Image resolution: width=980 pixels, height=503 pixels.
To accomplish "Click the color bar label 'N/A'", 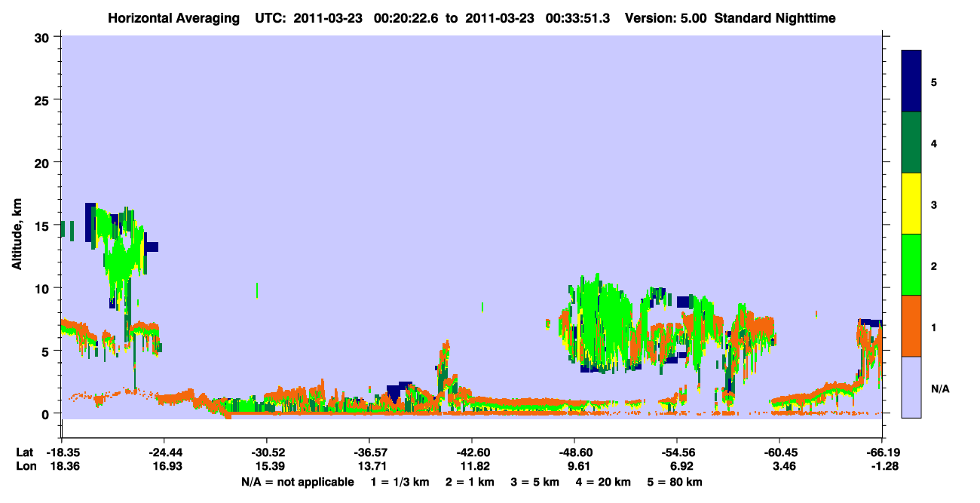I will 940,389.
